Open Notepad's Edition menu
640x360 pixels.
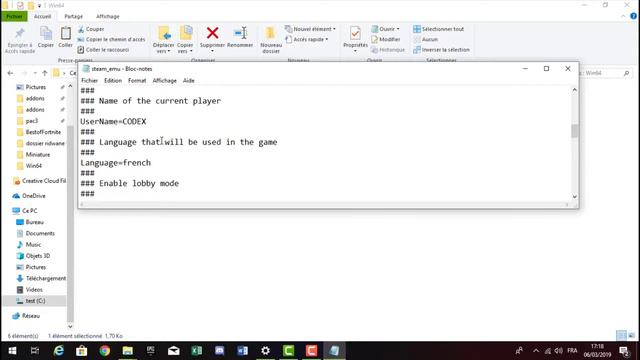coord(113,81)
